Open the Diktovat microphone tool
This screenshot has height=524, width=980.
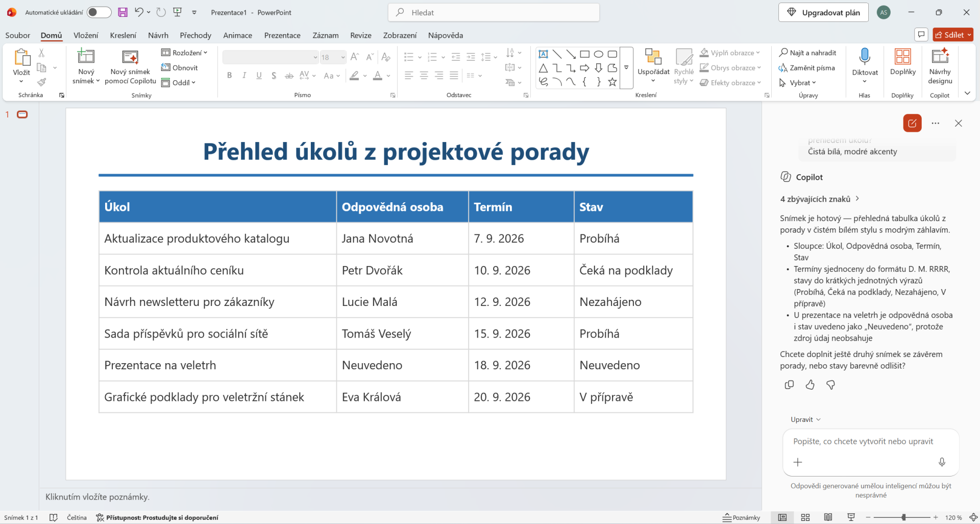click(x=865, y=67)
